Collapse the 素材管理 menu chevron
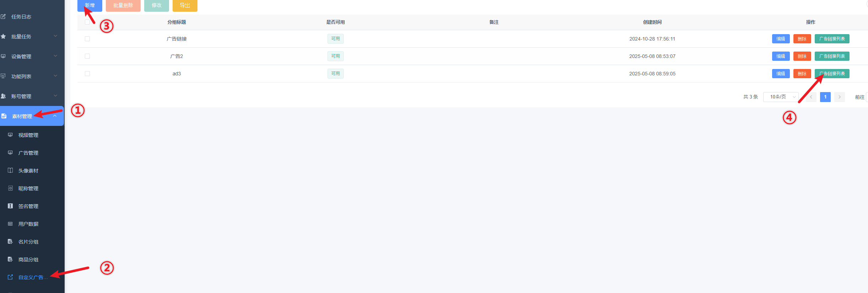This screenshot has height=293, width=868. 55,116
